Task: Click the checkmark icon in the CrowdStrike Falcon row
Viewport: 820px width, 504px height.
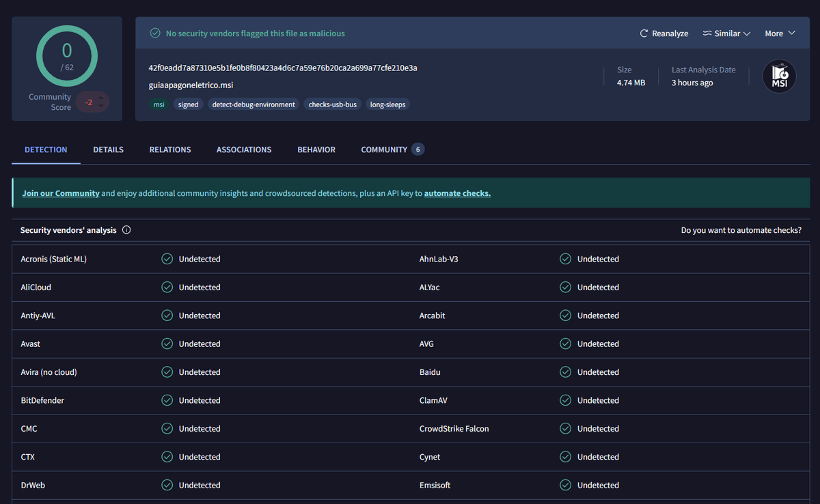Action: pyautogui.click(x=565, y=429)
